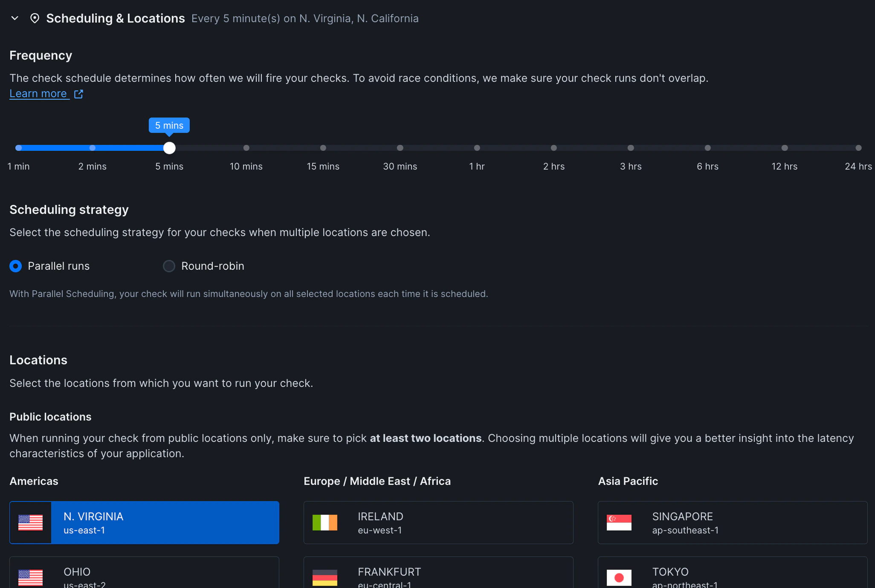Screen dimensions: 875x588
Task: Open the Learn more link
Action: pyautogui.click(x=39, y=93)
